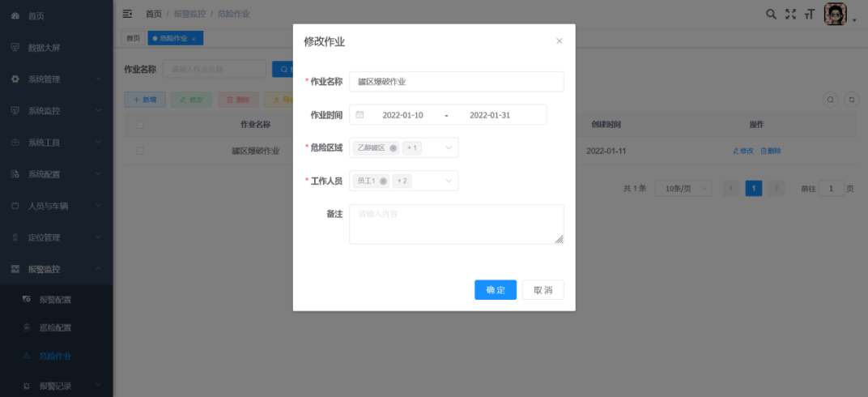
Task: Collapse the 报警监控 menu chevron
Action: tap(99, 268)
